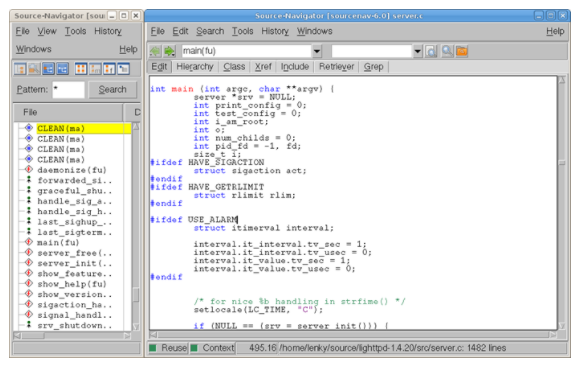Screen dimensions: 584x369
Task: Switch to the Hierarchy tab
Action: click(x=195, y=67)
